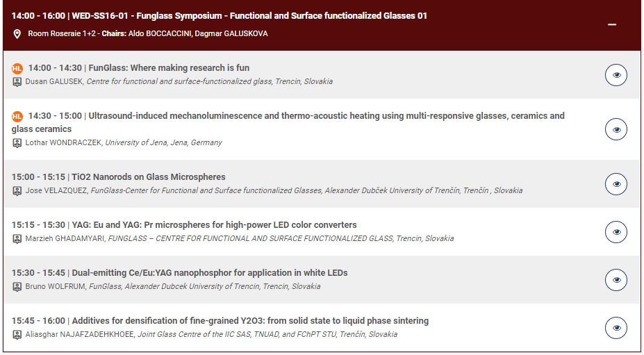Select the Ultrasound-induced mechanoluminescence talk title
Screen dimensions: 644x355
click(x=288, y=122)
